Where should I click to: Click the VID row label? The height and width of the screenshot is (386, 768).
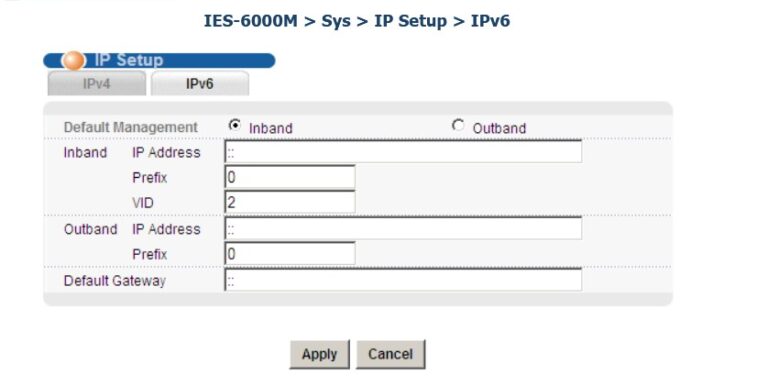tap(143, 203)
